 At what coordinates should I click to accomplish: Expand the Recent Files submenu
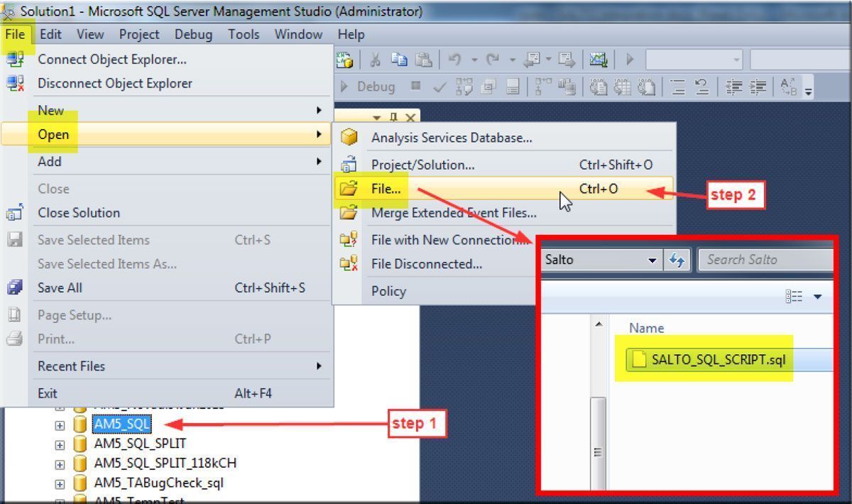(x=168, y=366)
